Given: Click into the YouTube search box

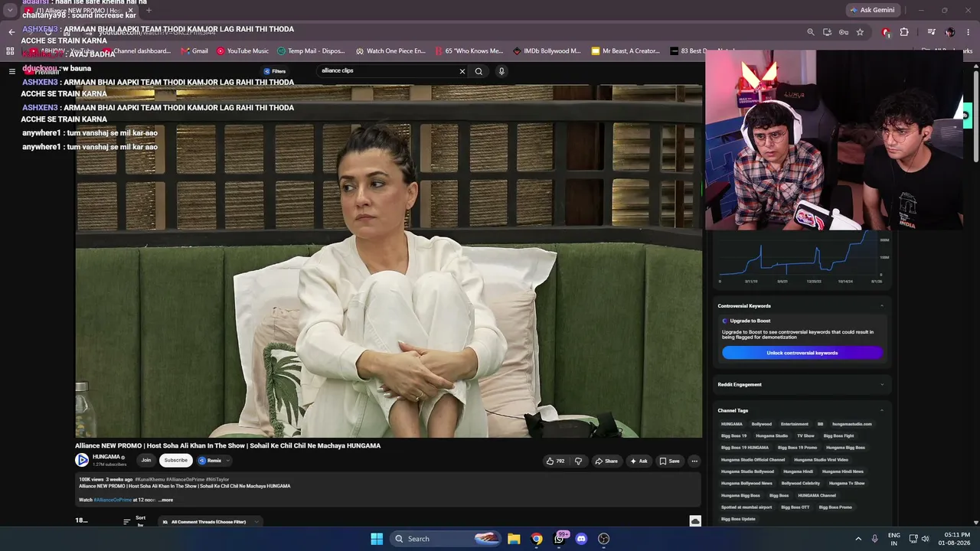Looking at the screenshot, I should (x=387, y=71).
